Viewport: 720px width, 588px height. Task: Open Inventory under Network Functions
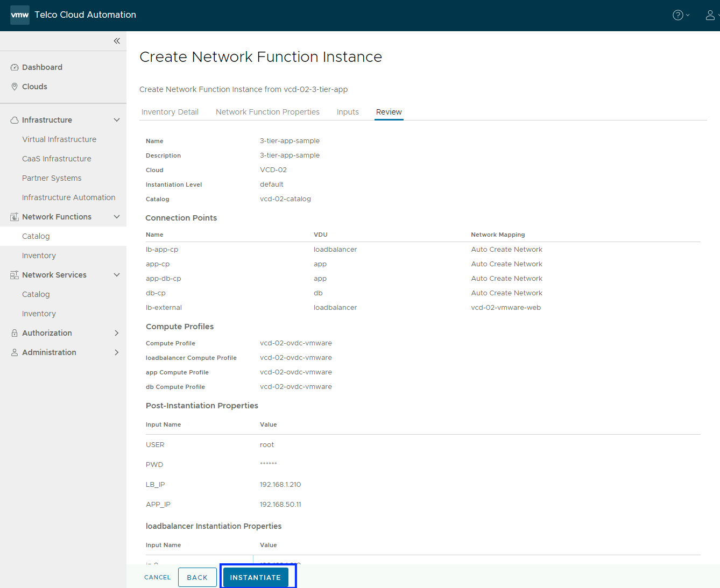tap(39, 256)
